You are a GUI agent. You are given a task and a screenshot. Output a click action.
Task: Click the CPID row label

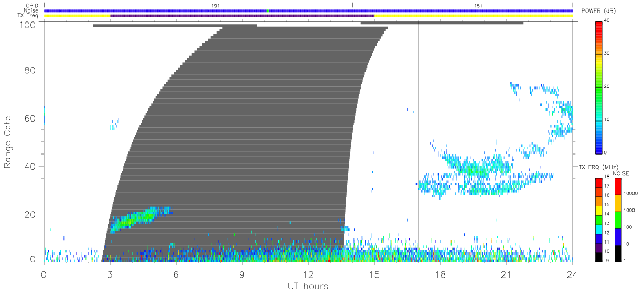click(33, 6)
